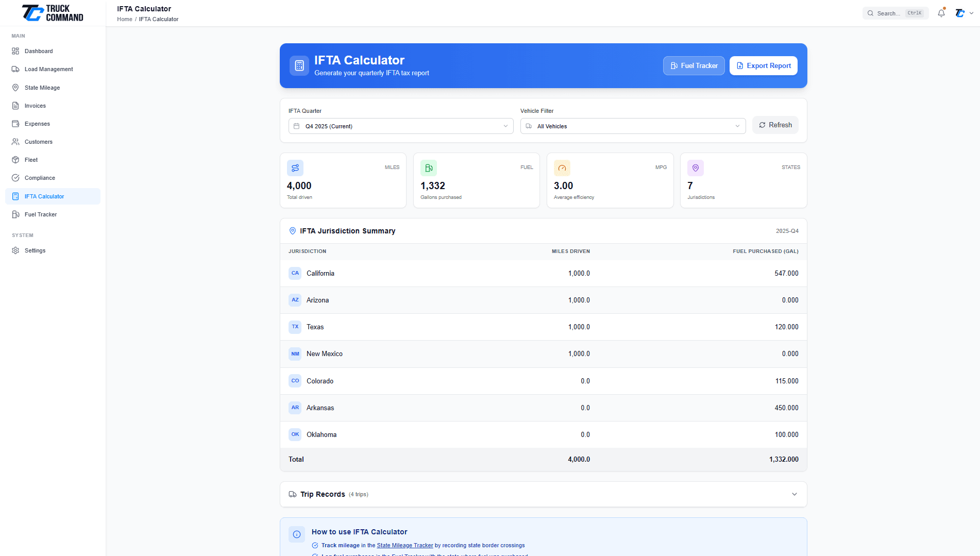Open Expenses via its sidebar icon

[x=16, y=124]
